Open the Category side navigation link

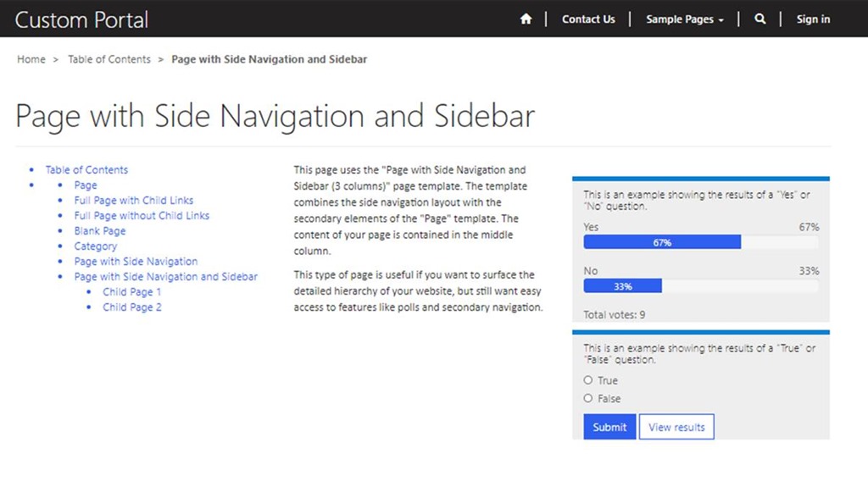click(95, 246)
